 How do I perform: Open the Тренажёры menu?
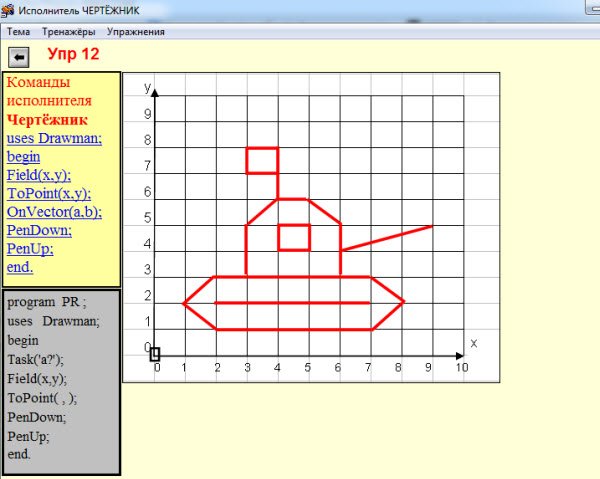point(69,31)
